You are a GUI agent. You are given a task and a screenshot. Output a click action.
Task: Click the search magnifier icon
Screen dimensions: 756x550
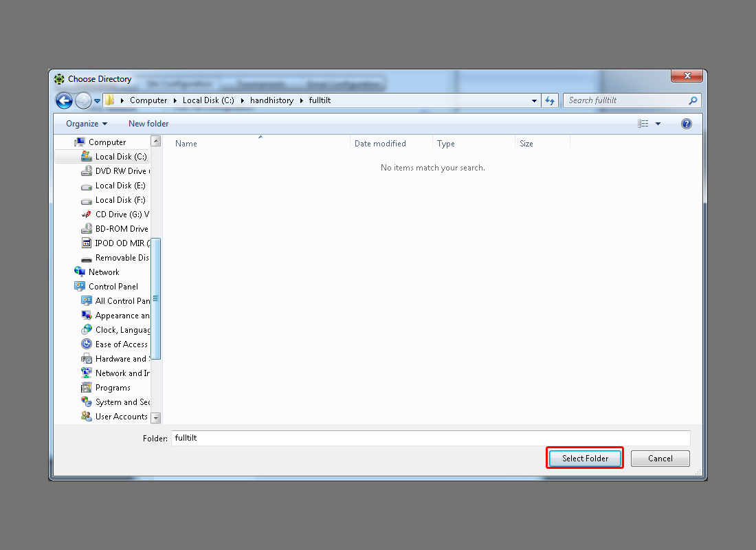[693, 100]
